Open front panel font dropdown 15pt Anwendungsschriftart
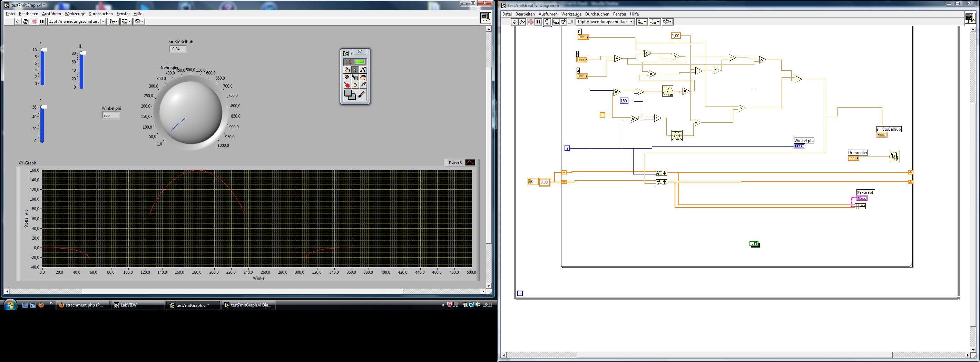The image size is (980, 362). tap(77, 22)
